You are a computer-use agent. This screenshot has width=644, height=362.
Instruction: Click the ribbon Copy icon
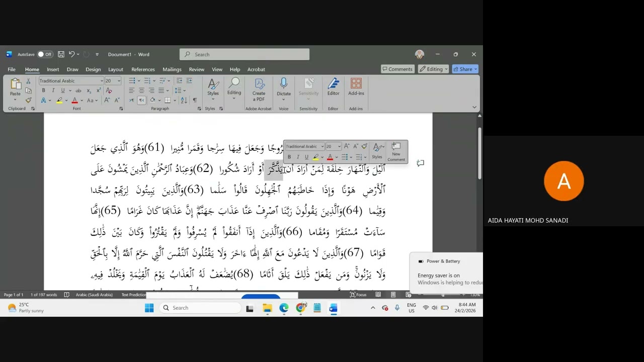[x=29, y=90]
